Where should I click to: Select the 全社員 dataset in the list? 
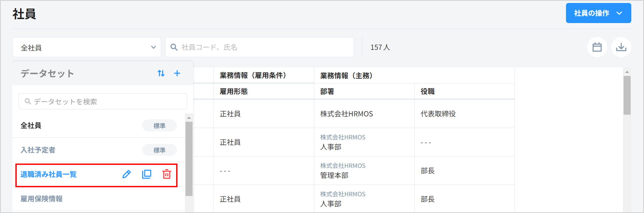(x=31, y=126)
